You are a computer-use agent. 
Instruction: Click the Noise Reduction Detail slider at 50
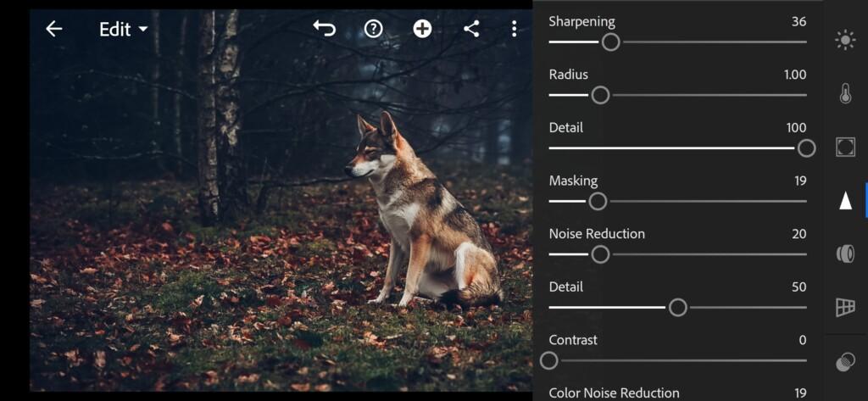tap(677, 308)
